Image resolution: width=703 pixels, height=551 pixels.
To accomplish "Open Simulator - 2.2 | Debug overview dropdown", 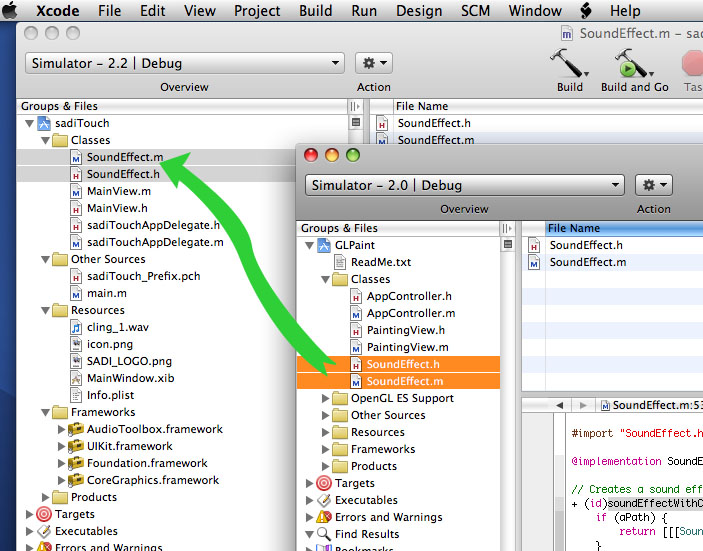I will (x=185, y=63).
